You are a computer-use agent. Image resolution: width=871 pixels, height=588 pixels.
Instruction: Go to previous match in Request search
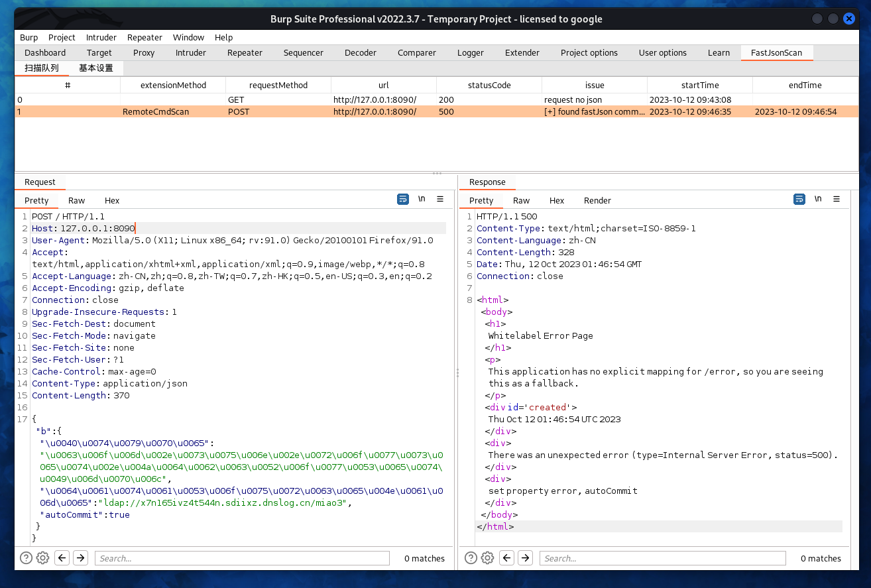[x=62, y=558]
